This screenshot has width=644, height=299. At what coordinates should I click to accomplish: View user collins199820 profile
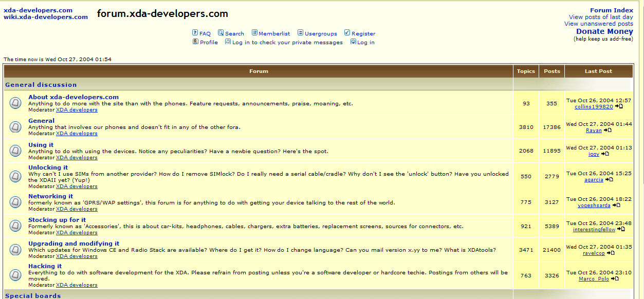594,107
